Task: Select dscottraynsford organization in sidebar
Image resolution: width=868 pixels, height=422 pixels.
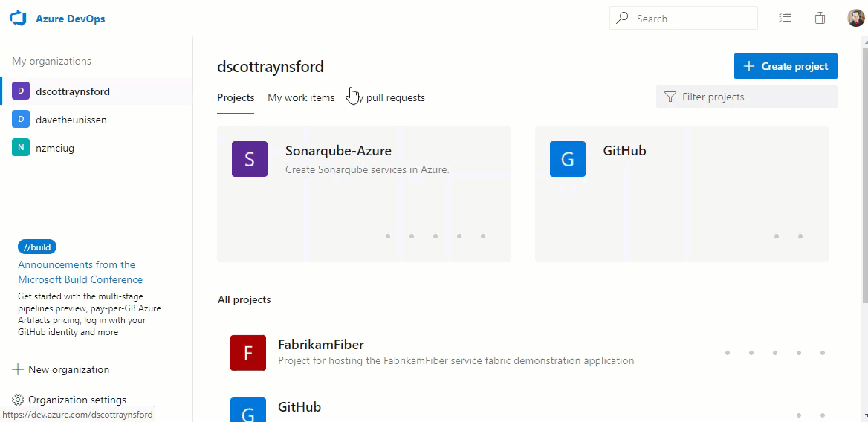Action: point(97,91)
